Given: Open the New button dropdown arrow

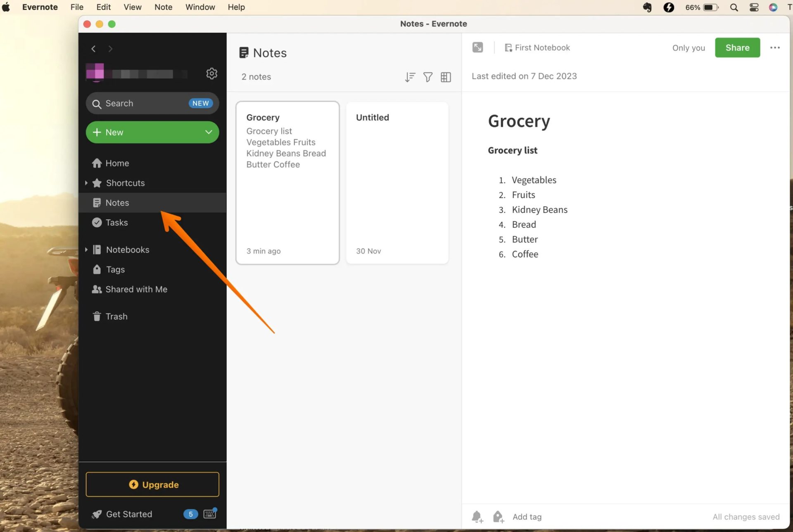Looking at the screenshot, I should 208,132.
